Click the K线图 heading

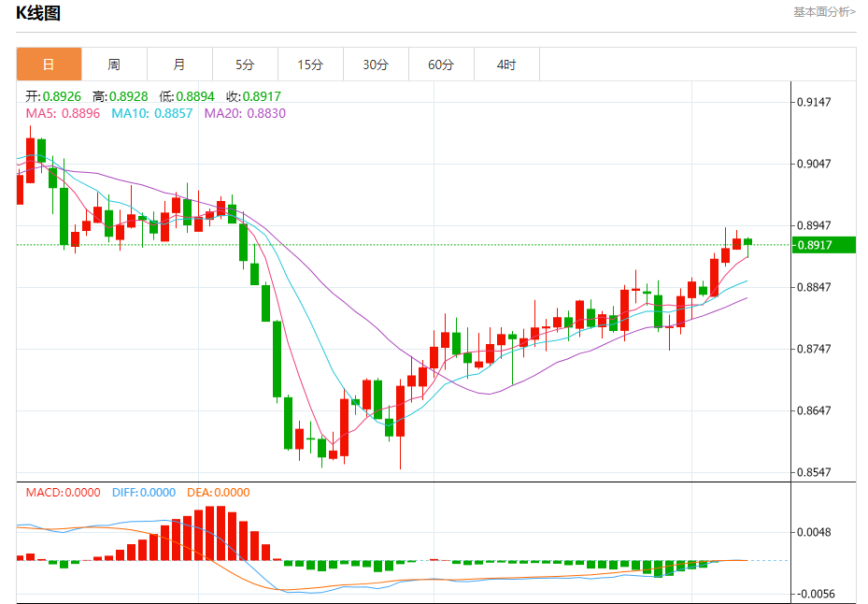[x=37, y=12]
